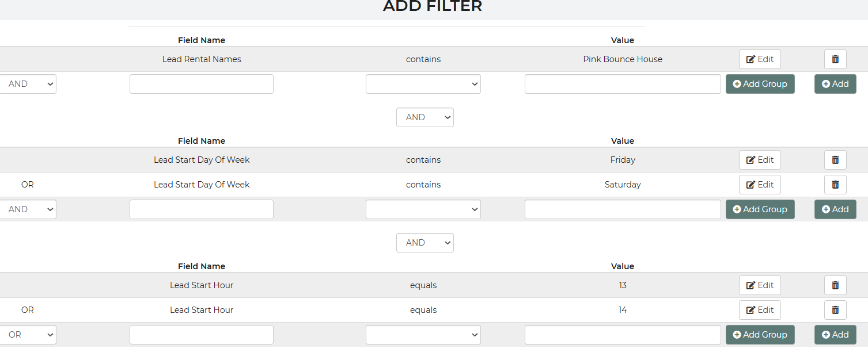The height and width of the screenshot is (352, 868).
Task: Open Edit for the Saturday row
Action: [760, 185]
